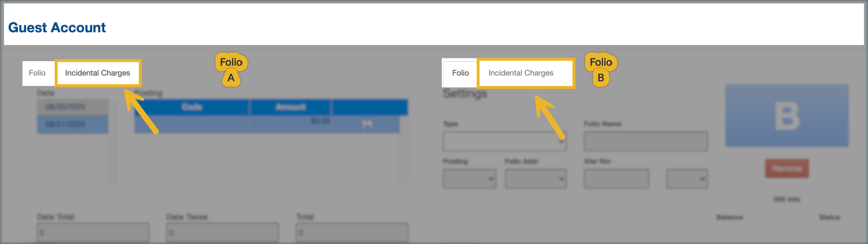The image size is (868, 244).
Task: Expand the Posting dropdown
Action: tap(469, 179)
